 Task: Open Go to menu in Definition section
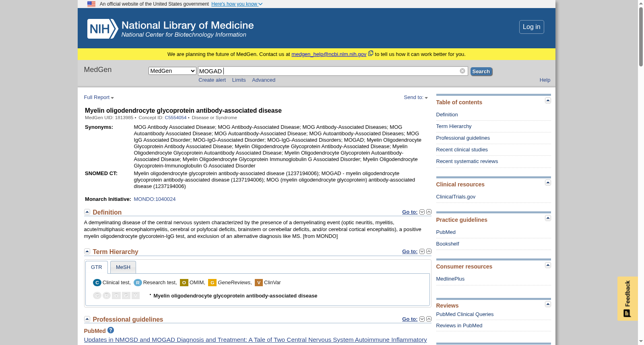tap(410, 212)
